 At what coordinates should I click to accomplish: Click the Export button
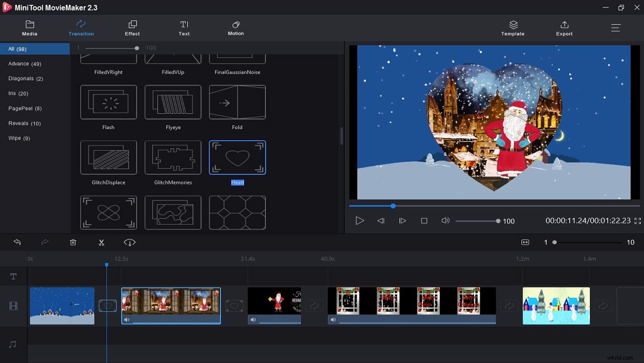point(564,27)
